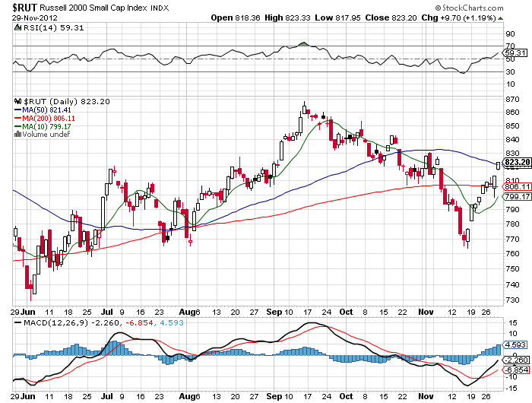
Task: Click the RSI indicator area icon
Action: (x=17, y=27)
